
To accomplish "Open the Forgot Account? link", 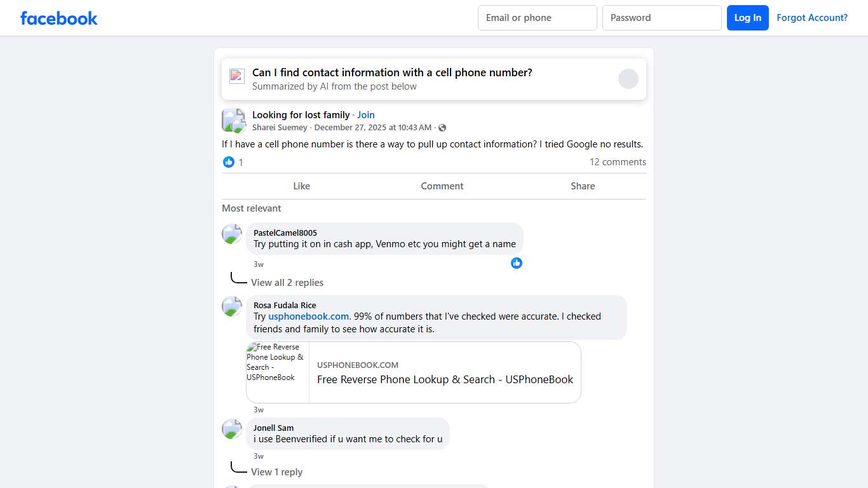I will coord(812,18).
